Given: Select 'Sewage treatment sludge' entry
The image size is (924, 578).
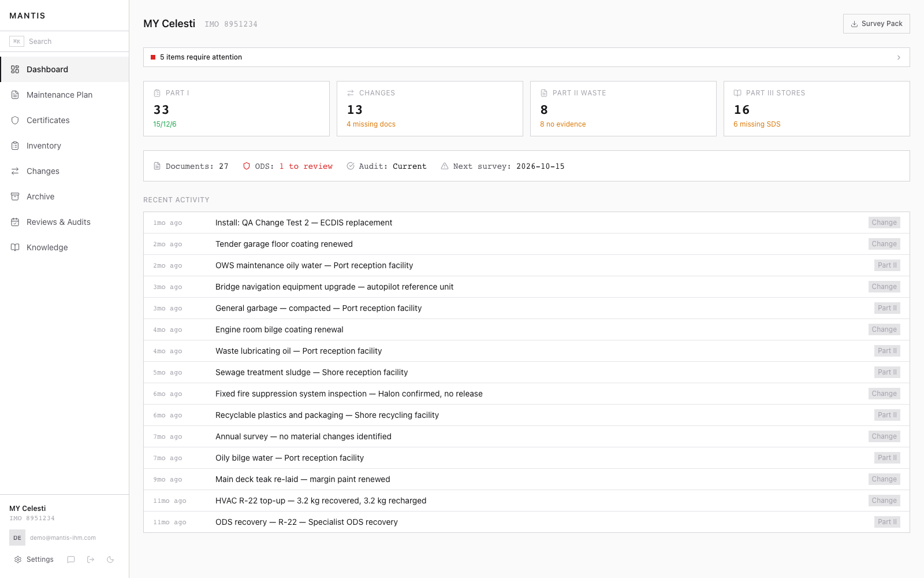Looking at the screenshot, I should pos(527,372).
